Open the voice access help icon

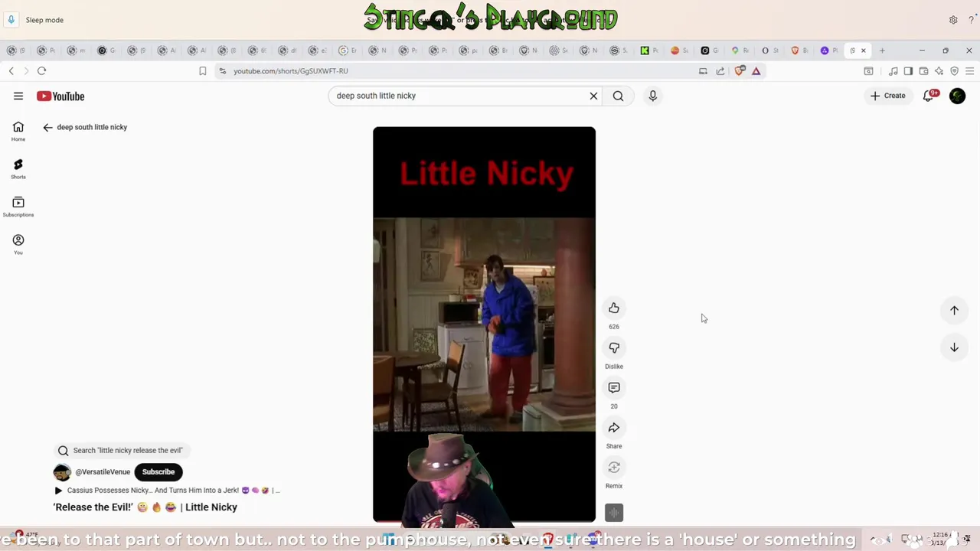coord(972,20)
